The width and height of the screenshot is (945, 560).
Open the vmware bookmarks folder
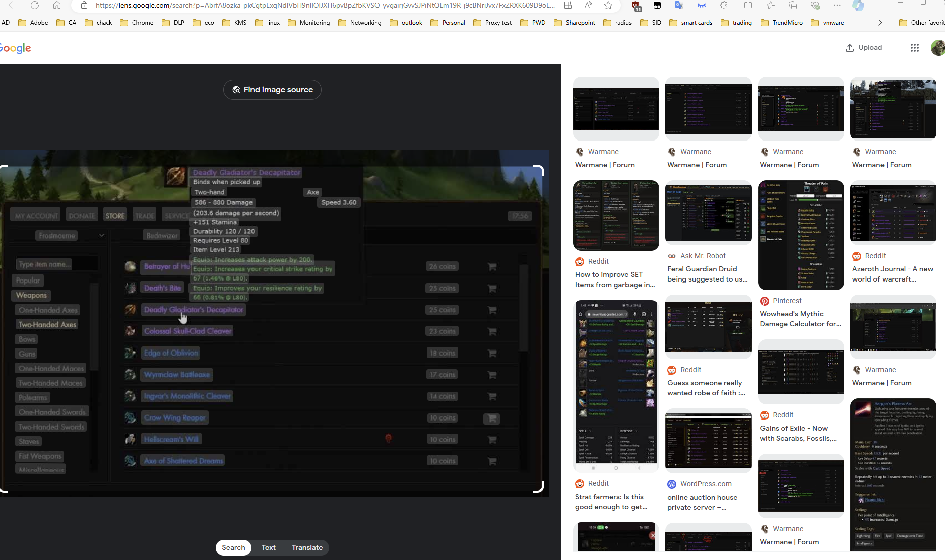(828, 23)
